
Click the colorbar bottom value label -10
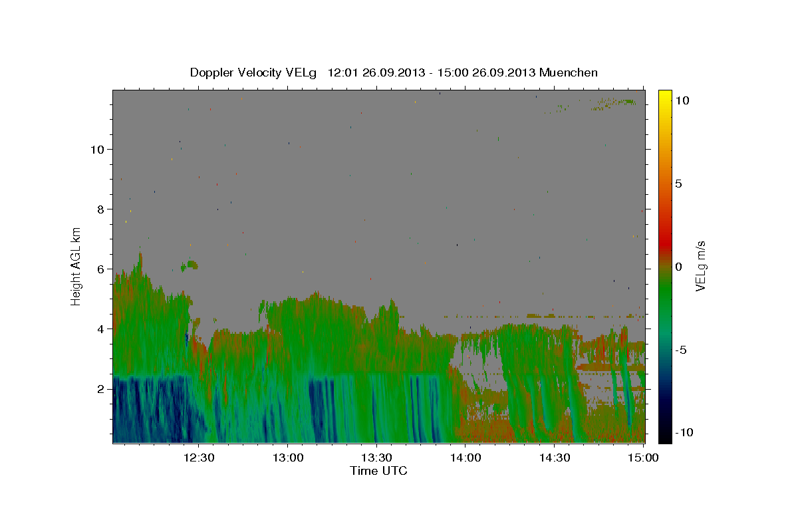[x=684, y=433]
